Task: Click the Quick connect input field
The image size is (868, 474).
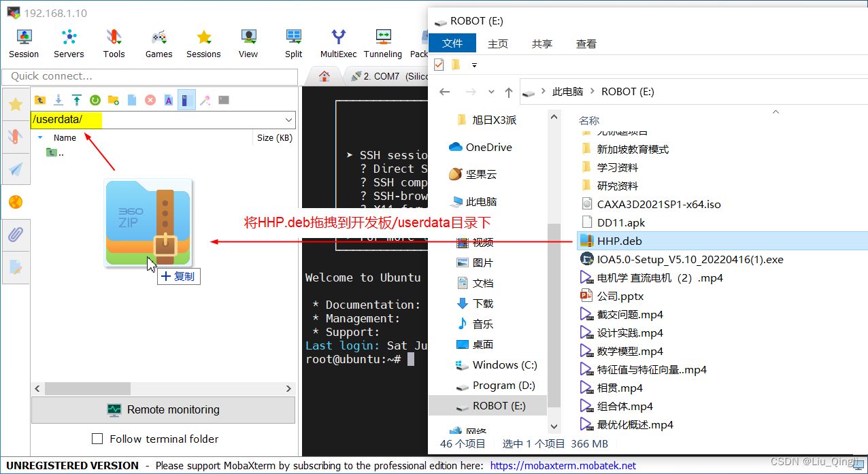Action: (x=150, y=76)
